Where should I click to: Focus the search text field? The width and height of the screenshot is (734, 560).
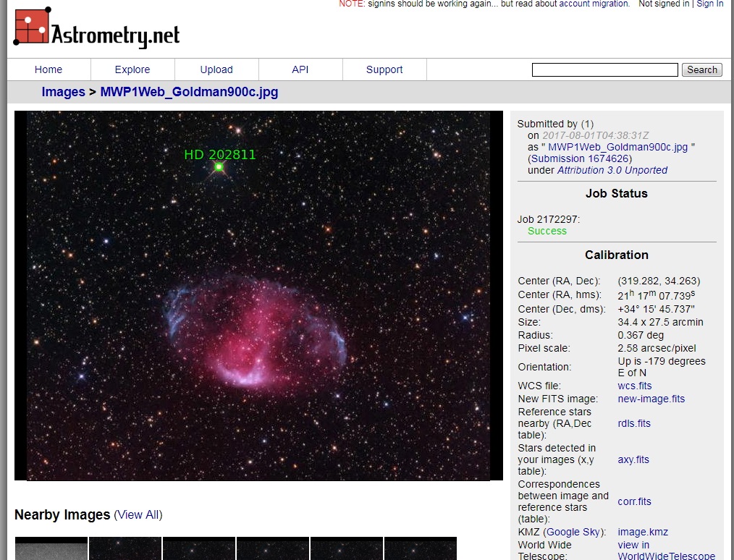605,69
